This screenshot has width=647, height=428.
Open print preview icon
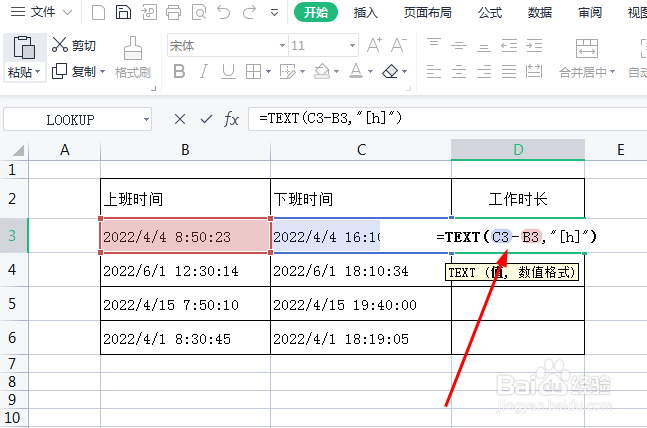click(x=199, y=12)
